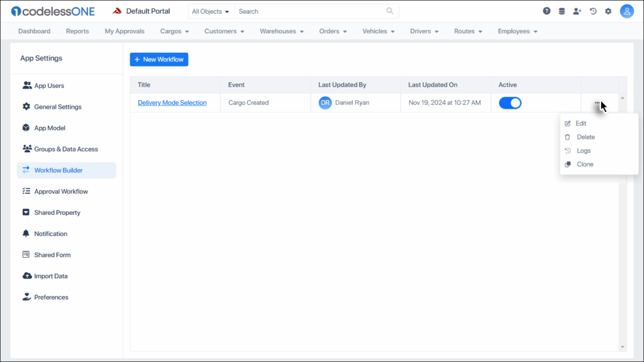Select the Workflow Builder arrows icon

coord(26,170)
